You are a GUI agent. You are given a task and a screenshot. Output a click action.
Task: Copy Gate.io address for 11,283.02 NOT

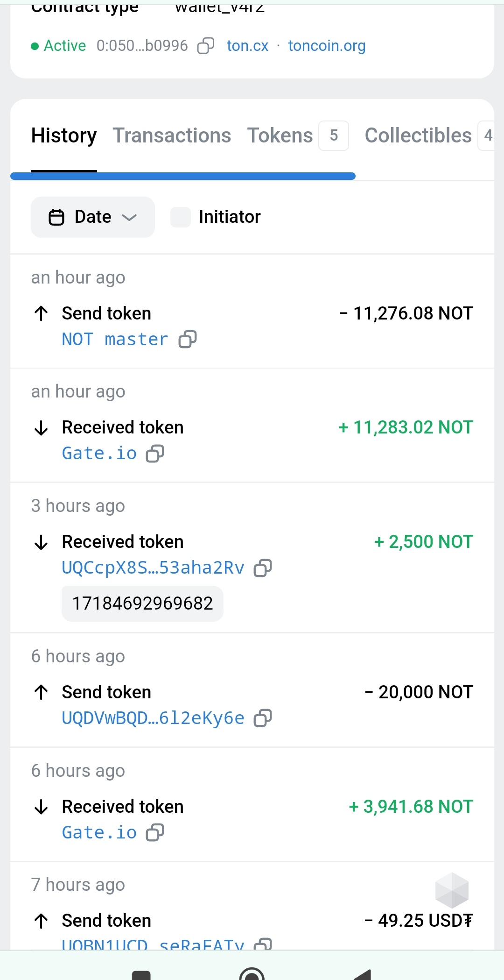(155, 453)
